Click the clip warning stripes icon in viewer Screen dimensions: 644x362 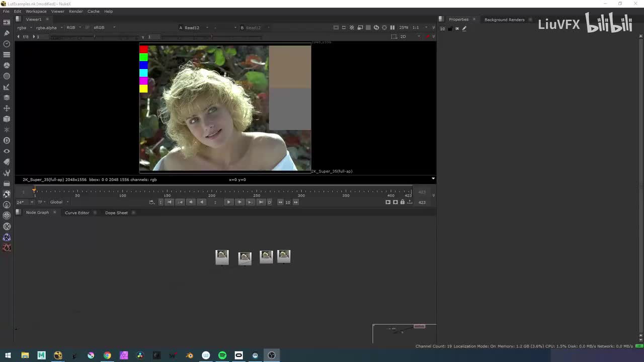tap(352, 28)
